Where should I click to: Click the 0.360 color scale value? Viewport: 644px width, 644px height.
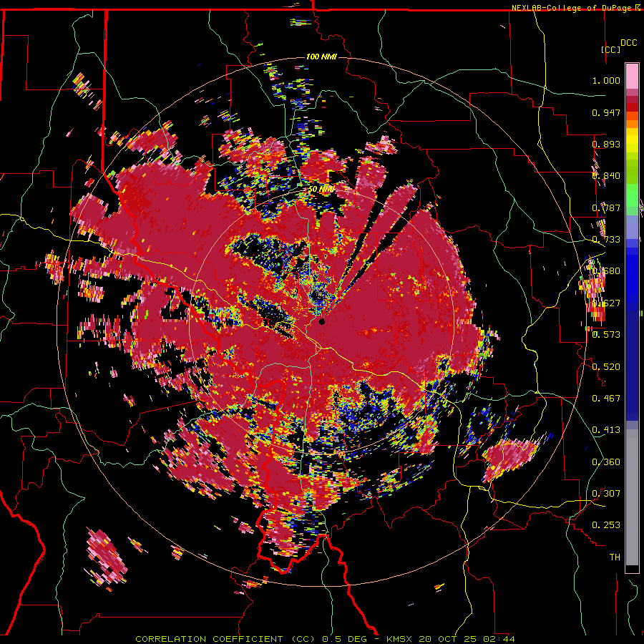(606, 462)
